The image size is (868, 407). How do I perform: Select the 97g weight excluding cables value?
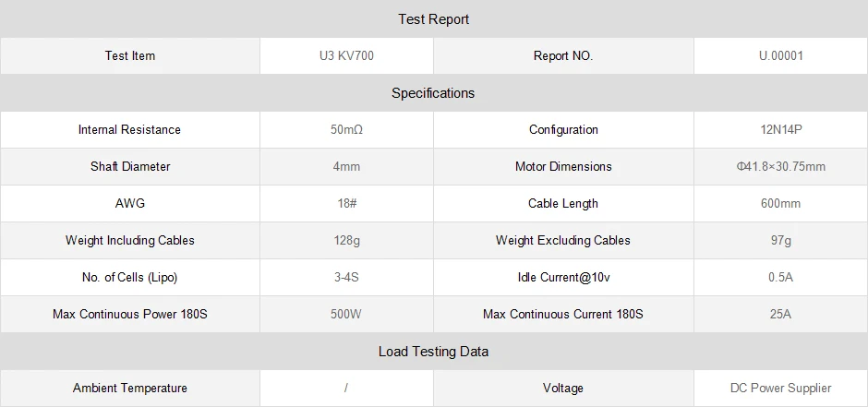(x=780, y=240)
